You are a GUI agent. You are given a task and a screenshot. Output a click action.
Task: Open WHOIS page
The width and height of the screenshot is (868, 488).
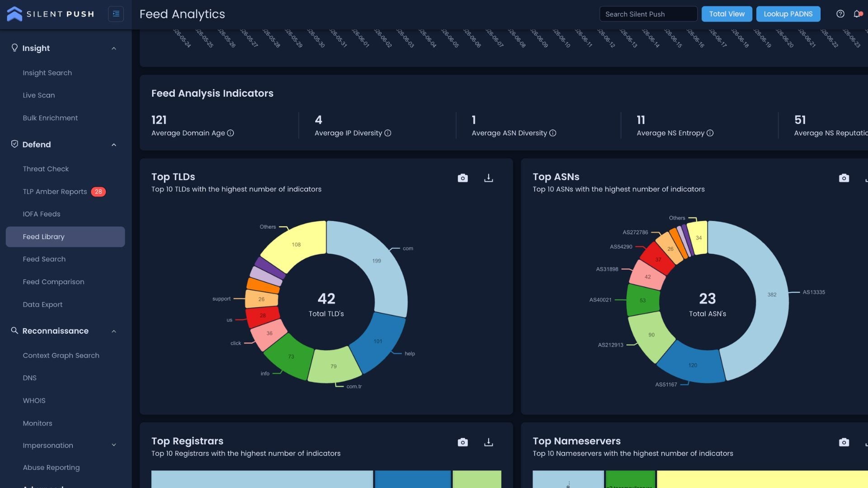click(x=34, y=401)
